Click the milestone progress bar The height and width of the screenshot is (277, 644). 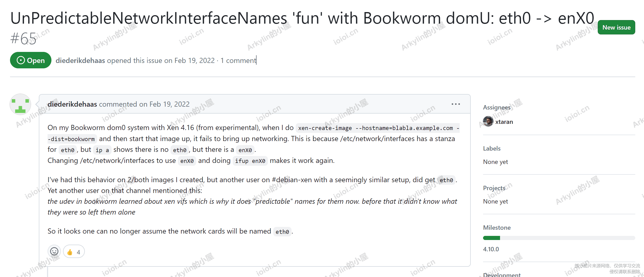click(559, 238)
